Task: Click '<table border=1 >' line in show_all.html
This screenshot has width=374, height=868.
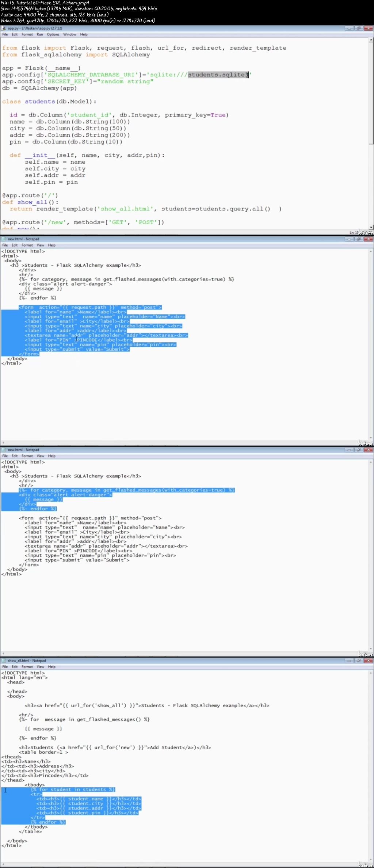Action: point(43,752)
